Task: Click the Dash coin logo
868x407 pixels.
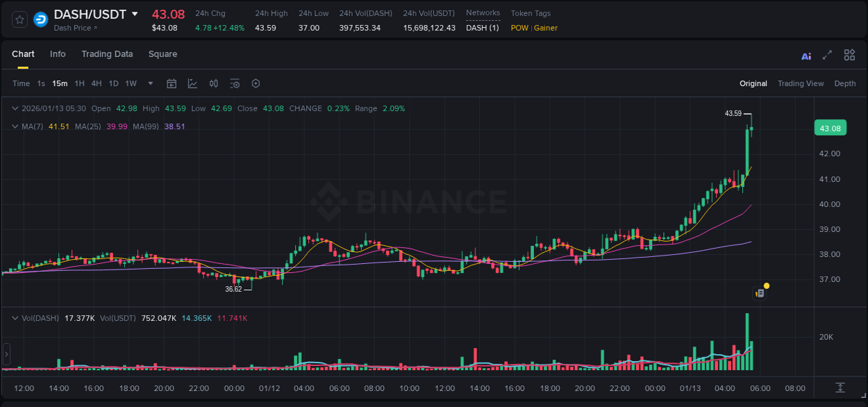Action: (40, 19)
